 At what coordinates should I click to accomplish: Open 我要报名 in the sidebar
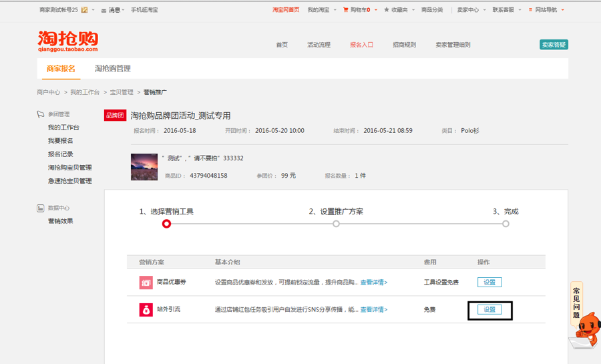(60, 141)
